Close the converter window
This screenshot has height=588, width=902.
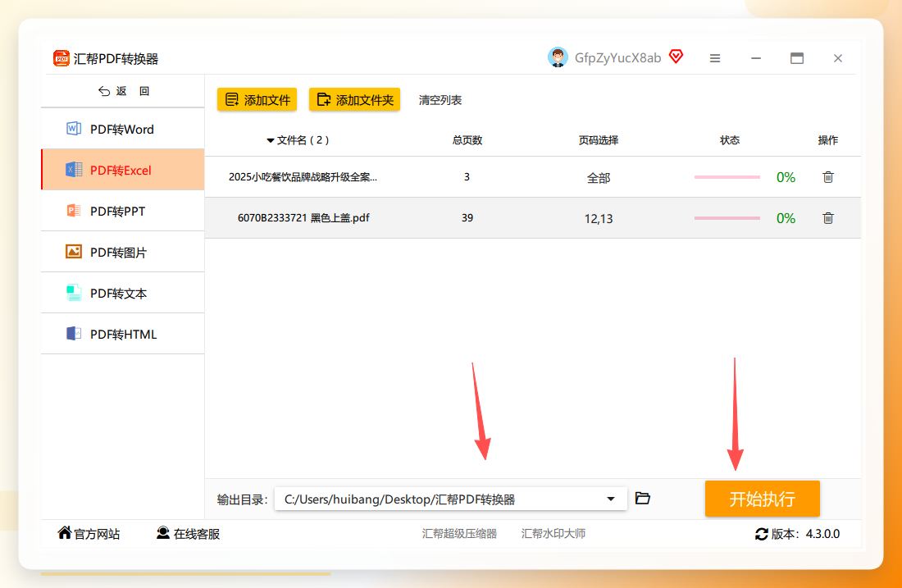point(837,58)
